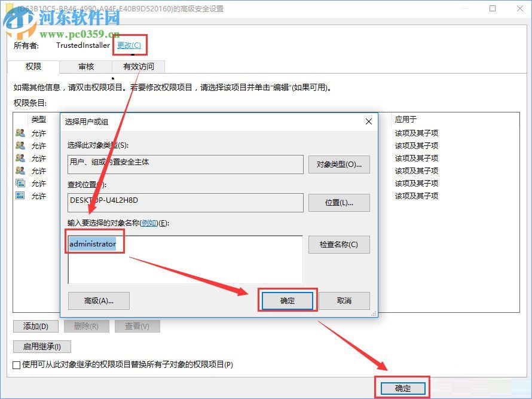The image size is (532, 399).
Task: Open 对象类型 to choose object types
Action: coord(339,164)
